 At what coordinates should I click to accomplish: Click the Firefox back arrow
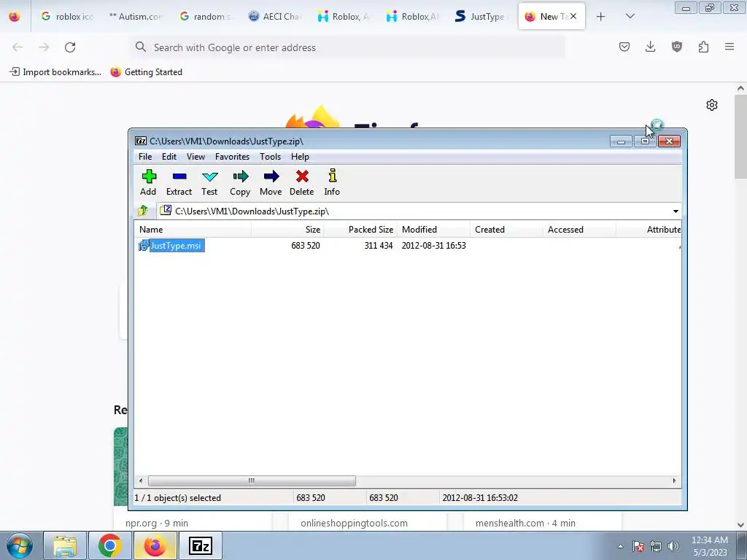point(18,47)
